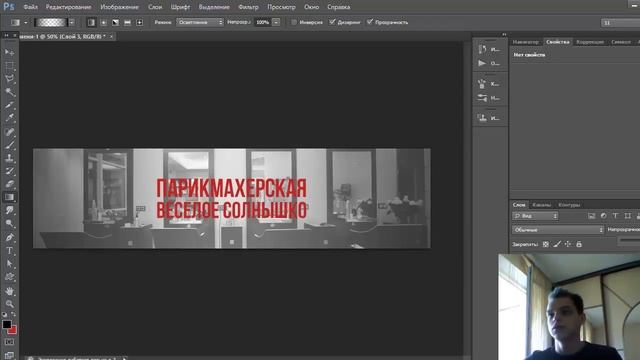Screen dimensions: 640x360
Task: Open the Редактирование menu
Action: coord(69,7)
